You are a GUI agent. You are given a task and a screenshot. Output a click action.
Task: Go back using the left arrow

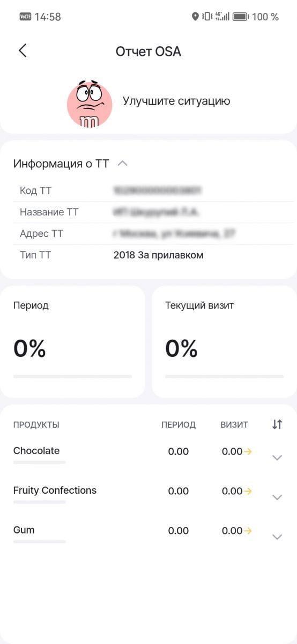pyautogui.click(x=23, y=51)
